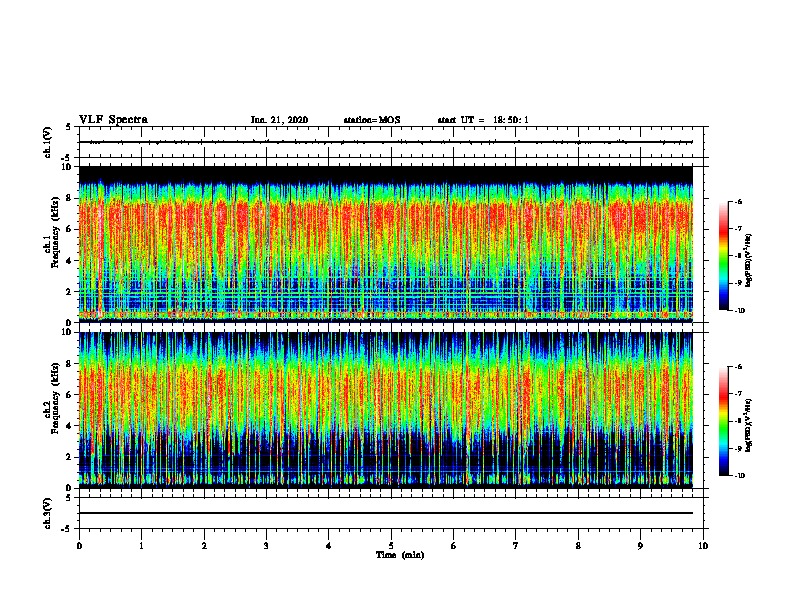This screenshot has height=612, width=792.
Task: Click inside the ch.2 frequency spectrogram panel
Action: pyautogui.click(x=386, y=410)
